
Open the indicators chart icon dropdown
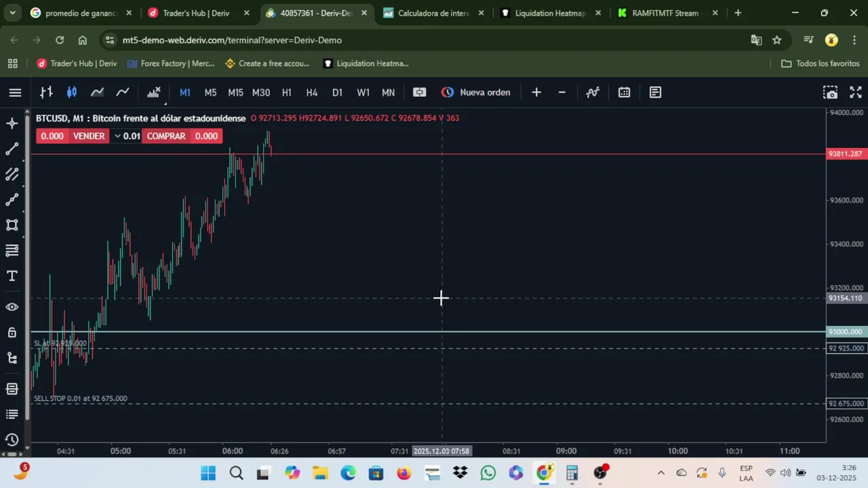click(x=154, y=92)
